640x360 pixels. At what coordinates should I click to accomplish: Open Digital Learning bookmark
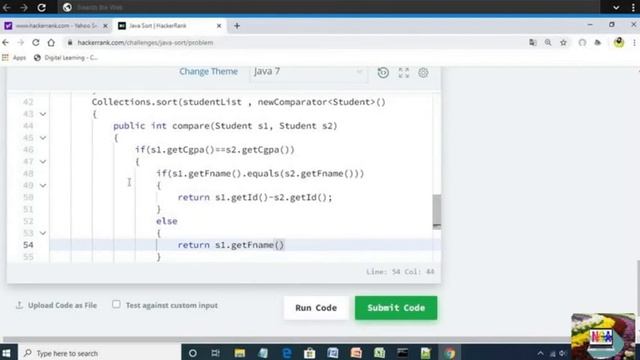click(x=66, y=58)
